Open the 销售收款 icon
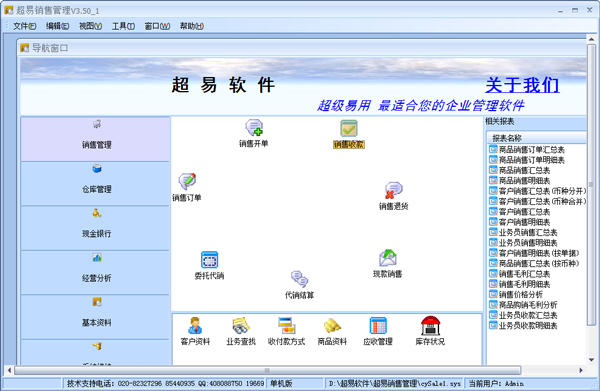This screenshot has width=600, height=391. click(x=349, y=134)
